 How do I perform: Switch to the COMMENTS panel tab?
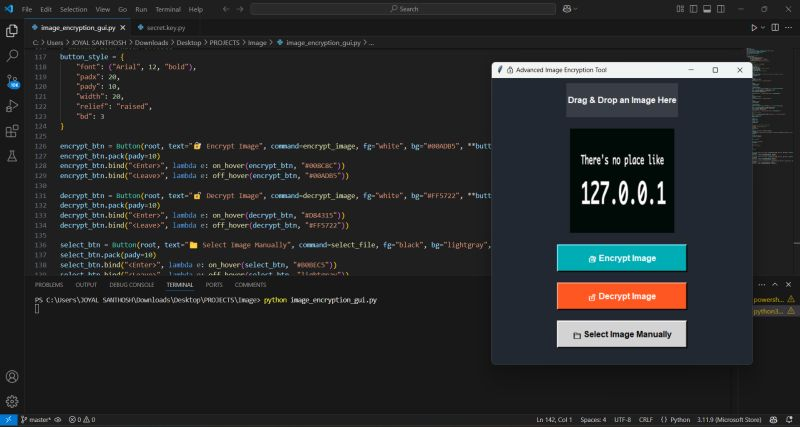click(x=251, y=285)
